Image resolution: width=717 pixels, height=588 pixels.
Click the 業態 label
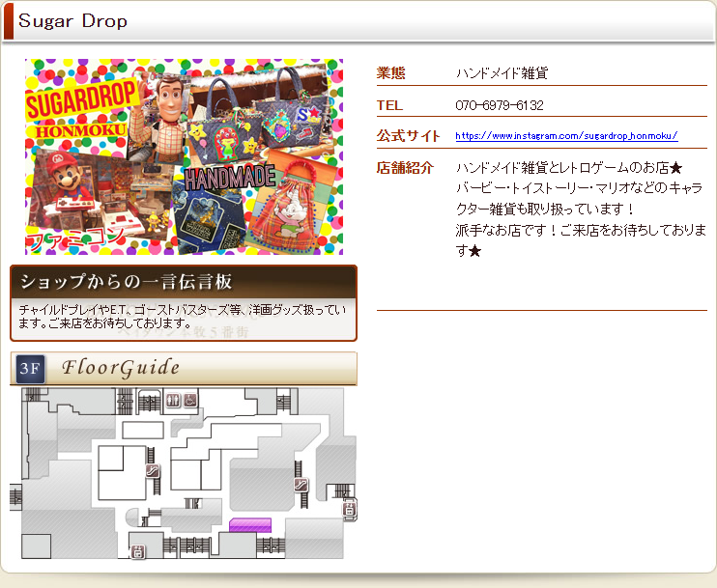pyautogui.click(x=390, y=73)
